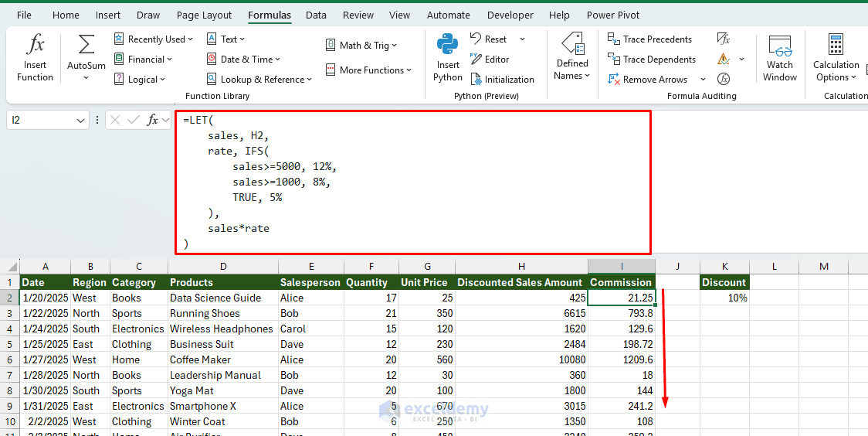
Task: Open the Logical functions menu
Action: [140, 79]
